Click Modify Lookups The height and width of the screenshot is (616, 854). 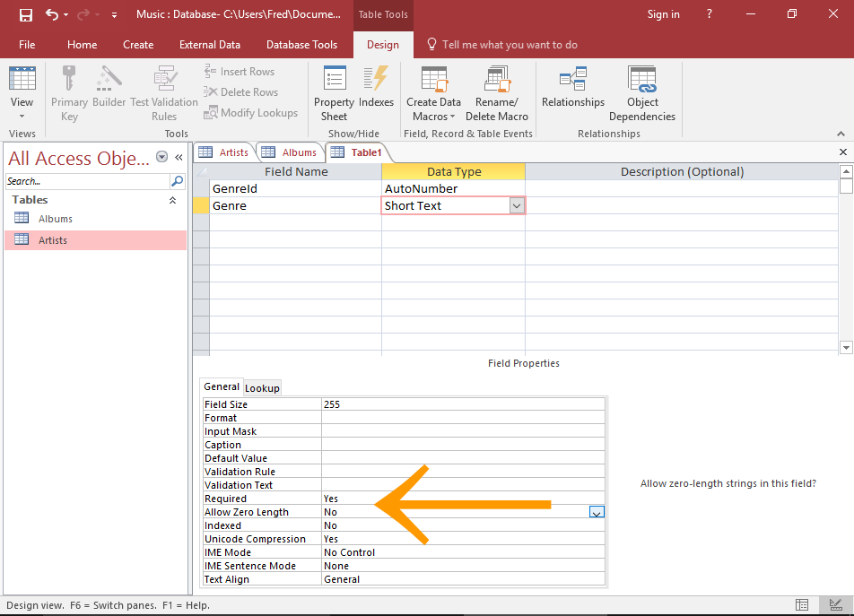tap(251, 113)
